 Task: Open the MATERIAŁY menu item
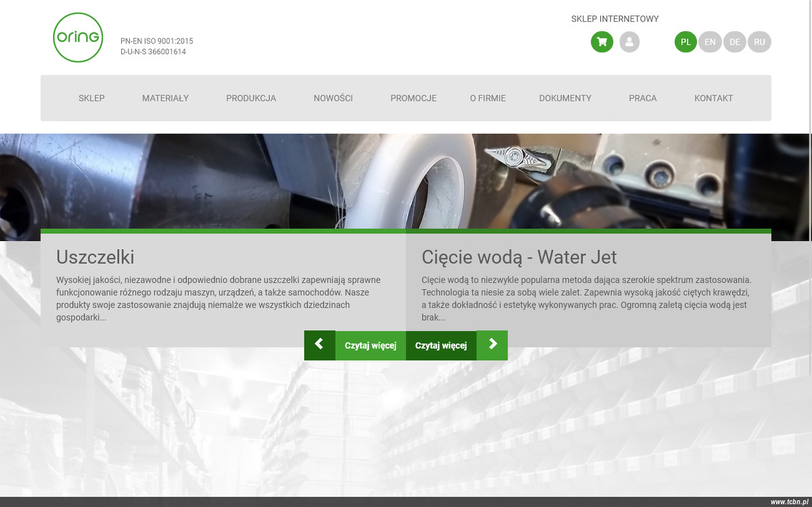[x=165, y=98]
